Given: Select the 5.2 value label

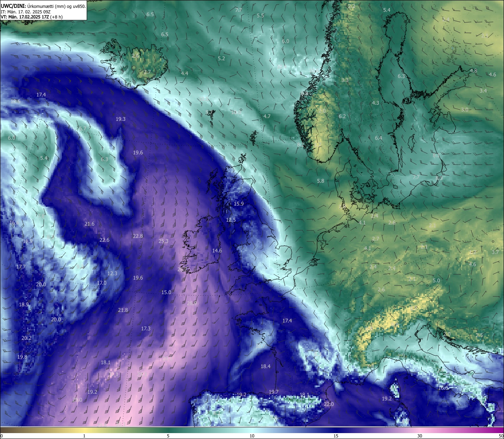Looking at the screenshot, I should 221,59.
